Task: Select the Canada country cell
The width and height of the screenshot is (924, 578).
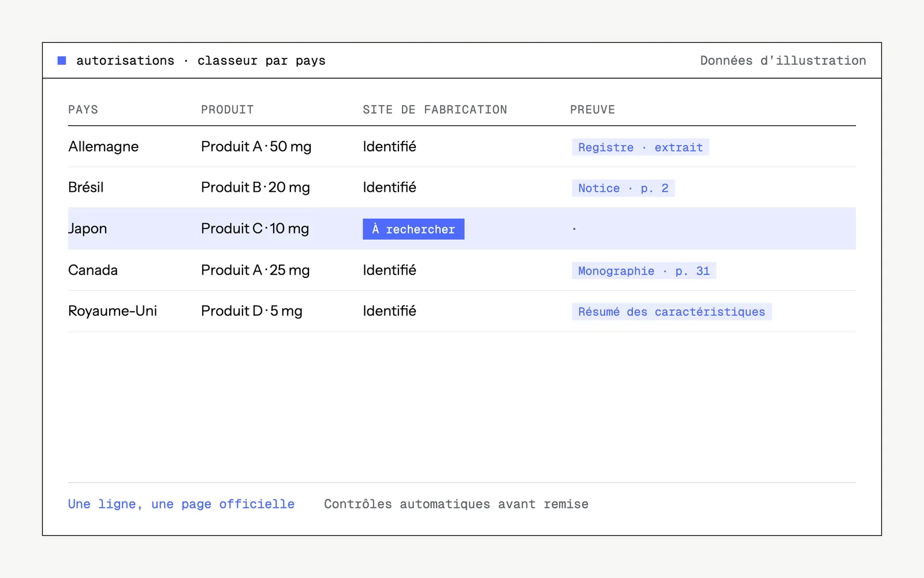Action: [x=93, y=270]
